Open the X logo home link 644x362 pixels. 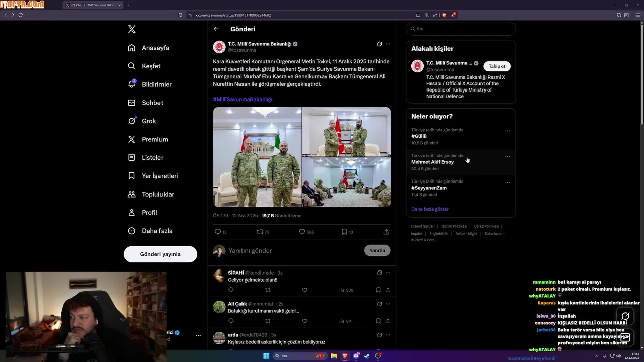132,29
